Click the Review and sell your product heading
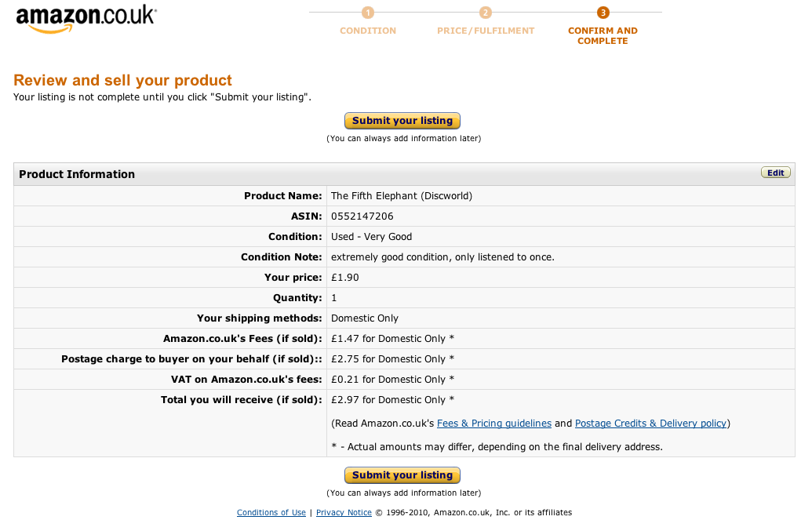 (x=122, y=80)
